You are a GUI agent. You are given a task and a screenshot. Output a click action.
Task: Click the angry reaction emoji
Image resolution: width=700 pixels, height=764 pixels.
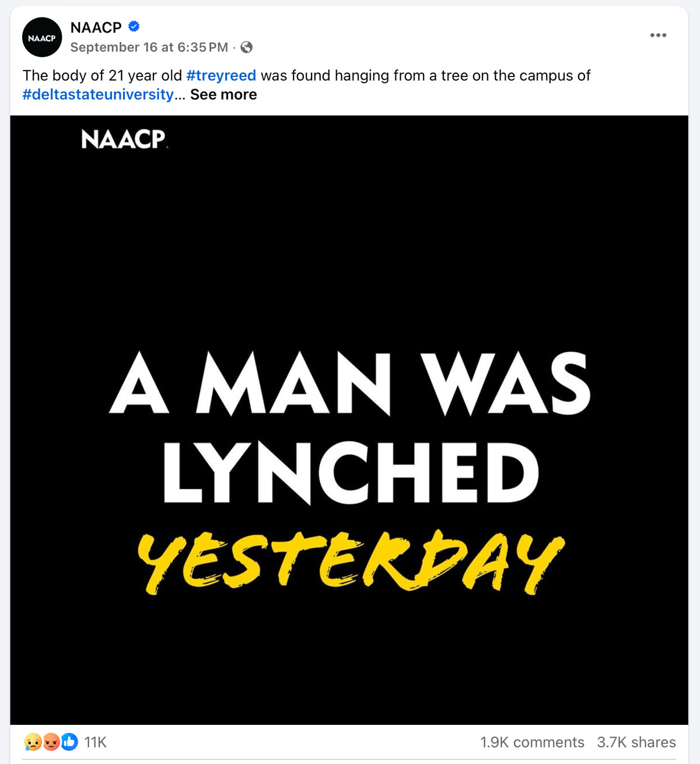(51, 742)
